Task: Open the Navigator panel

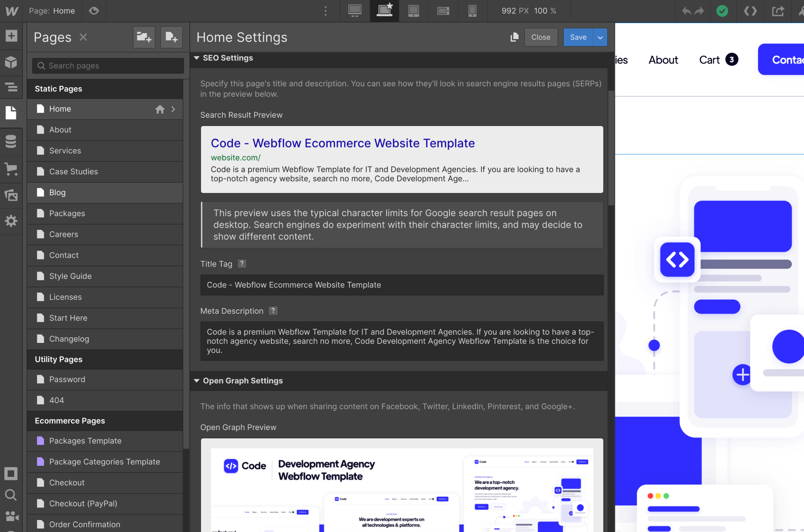Action: tap(11, 87)
